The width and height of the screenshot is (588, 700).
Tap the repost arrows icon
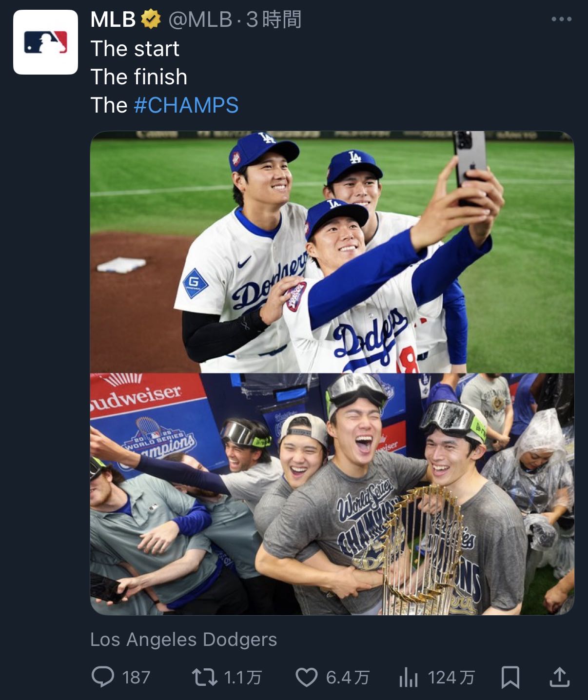(205, 677)
